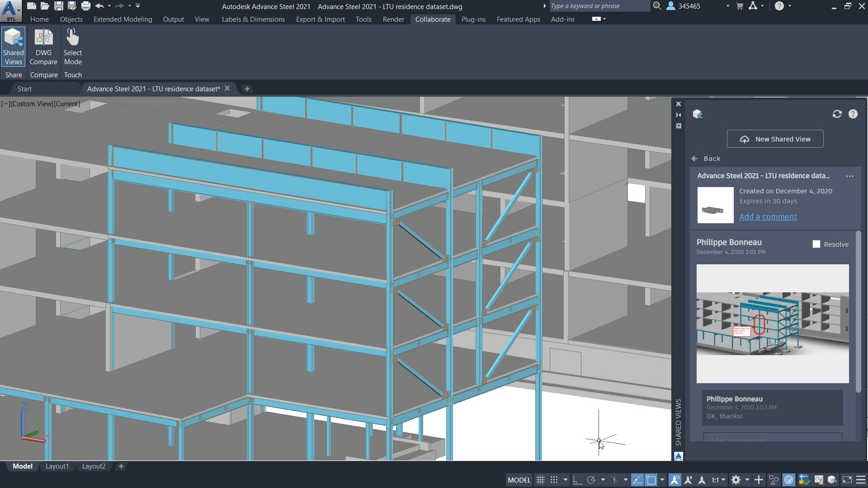The height and width of the screenshot is (488, 868).
Task: Click the search magnifier icon in title bar
Action: tap(657, 6)
